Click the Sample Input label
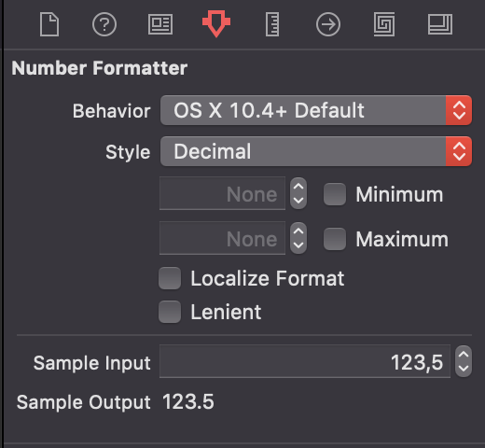Image resolution: width=485 pixels, height=448 pixels. pos(92,363)
